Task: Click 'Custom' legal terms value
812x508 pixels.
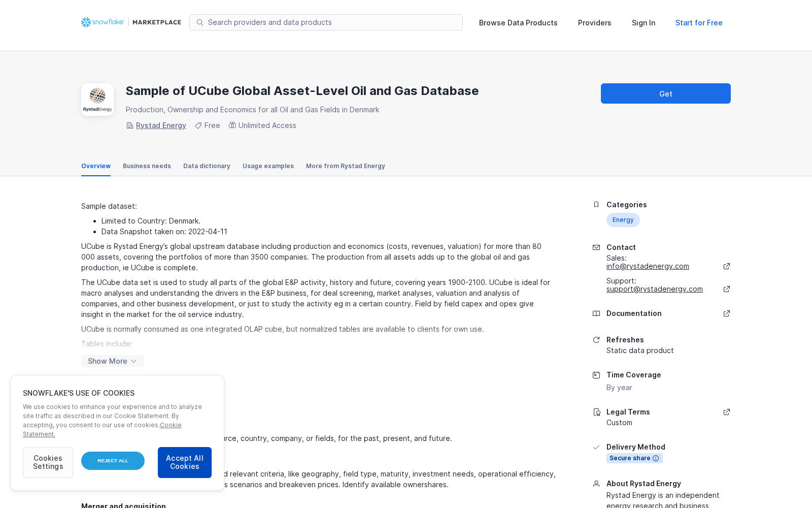Action: click(x=619, y=423)
